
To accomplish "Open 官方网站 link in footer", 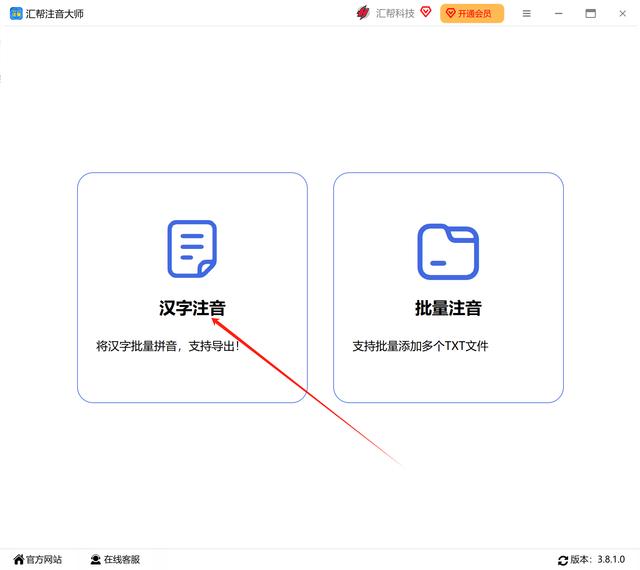I will (x=38, y=559).
